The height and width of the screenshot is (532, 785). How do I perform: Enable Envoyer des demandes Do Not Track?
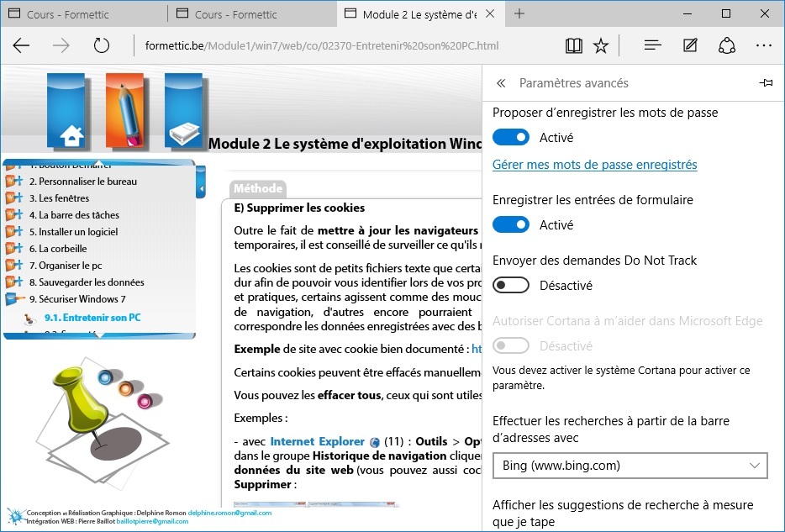click(x=511, y=285)
